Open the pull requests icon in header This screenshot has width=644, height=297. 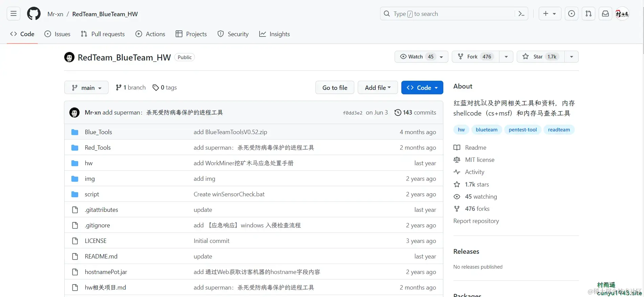(589, 14)
